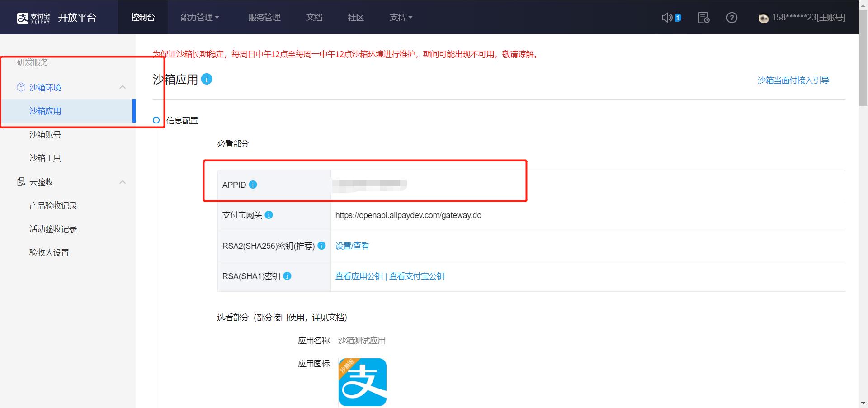Click the 云验收 sidebar label
Image resolution: width=868 pixels, height=408 pixels.
pyautogui.click(x=41, y=182)
